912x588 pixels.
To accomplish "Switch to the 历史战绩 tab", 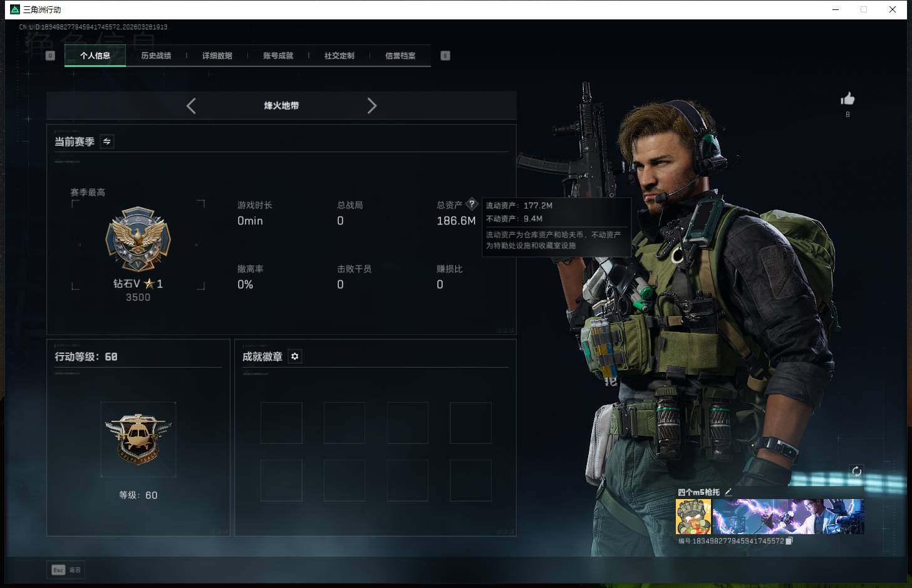I will coord(156,56).
